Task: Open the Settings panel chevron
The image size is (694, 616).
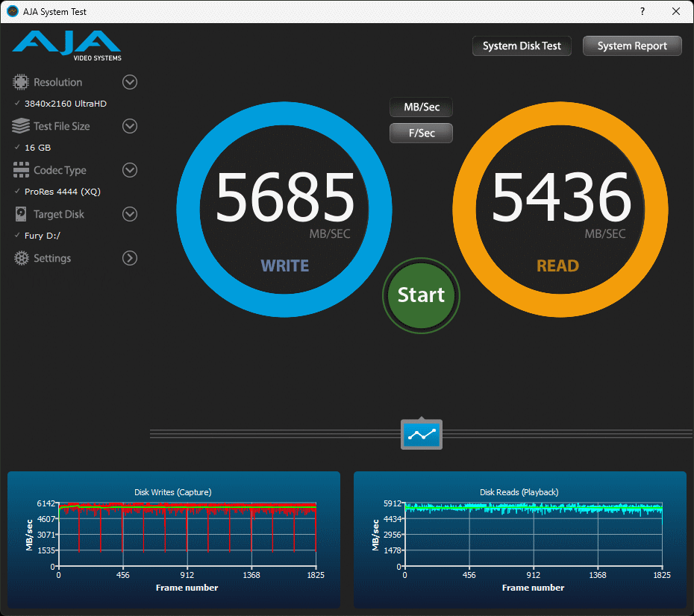Action: [130, 258]
